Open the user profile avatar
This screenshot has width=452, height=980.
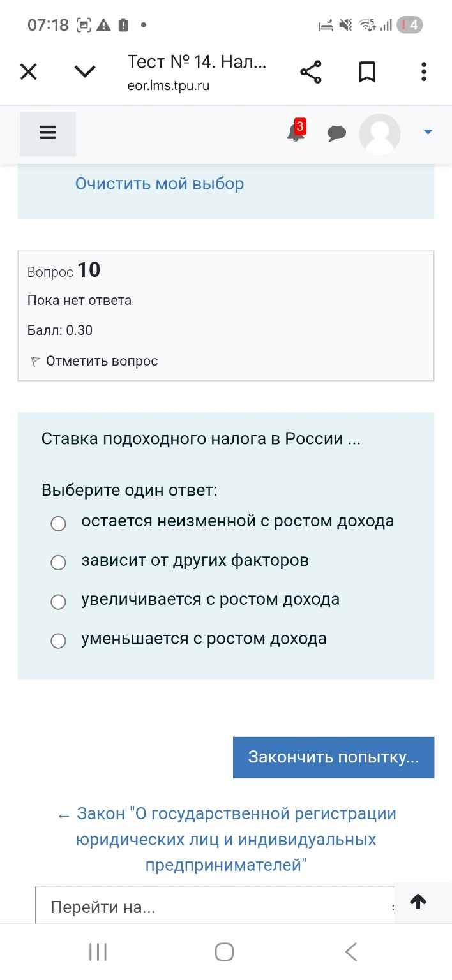[x=379, y=134]
